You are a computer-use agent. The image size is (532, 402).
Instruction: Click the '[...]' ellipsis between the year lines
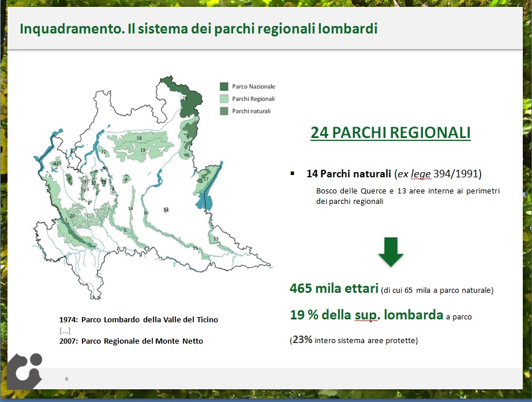click(65, 330)
